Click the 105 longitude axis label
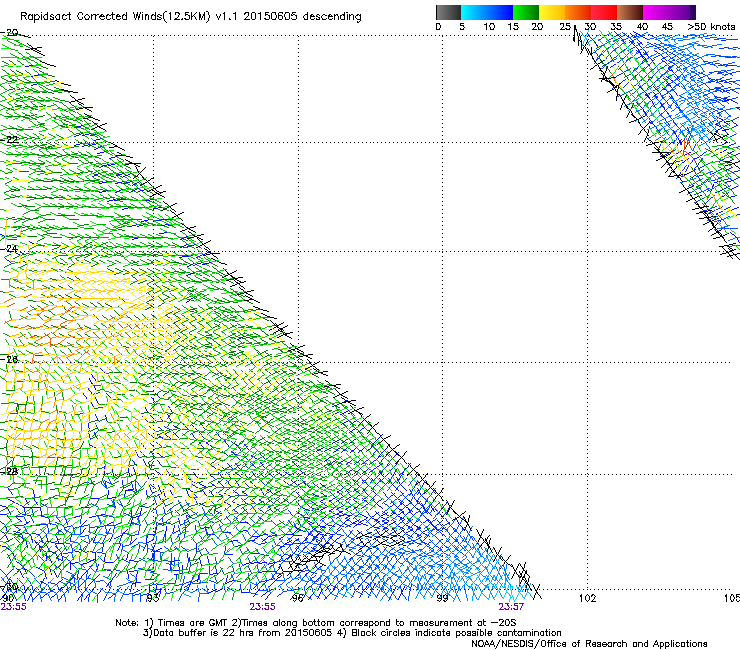 [x=732, y=598]
